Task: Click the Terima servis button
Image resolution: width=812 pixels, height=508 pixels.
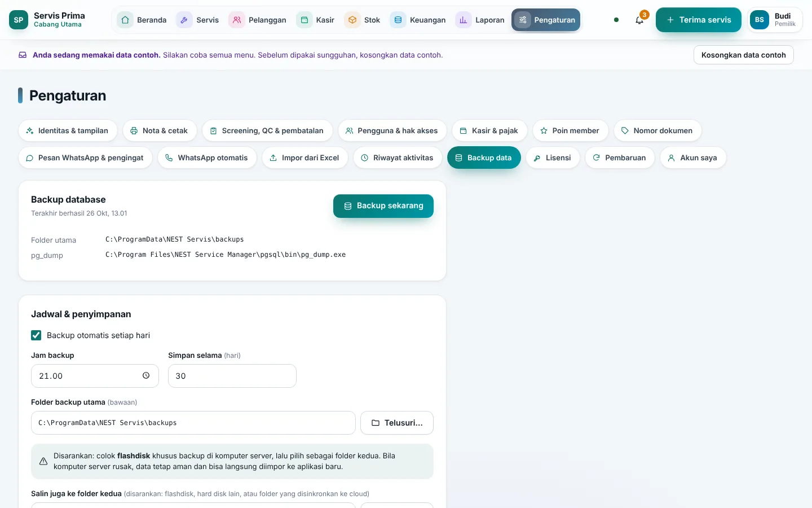Action: tap(699, 20)
